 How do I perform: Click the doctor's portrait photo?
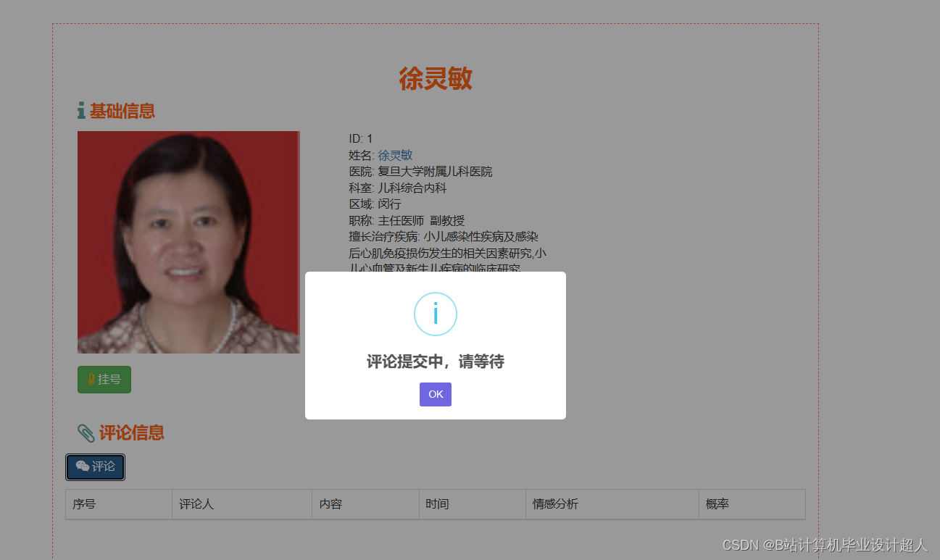(188, 242)
